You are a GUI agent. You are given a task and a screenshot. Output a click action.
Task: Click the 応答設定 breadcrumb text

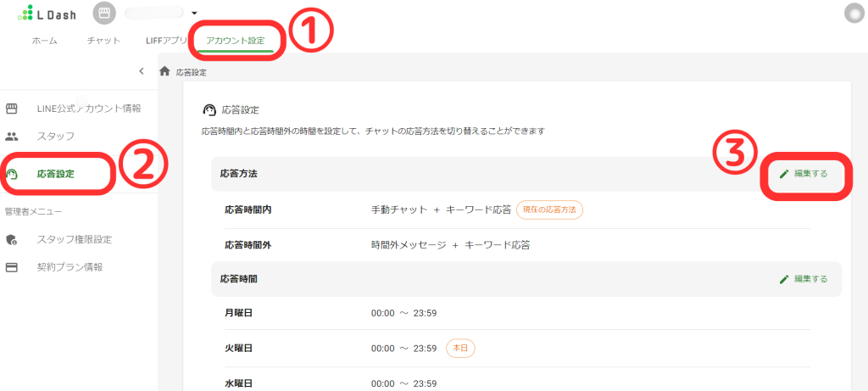pyautogui.click(x=191, y=73)
